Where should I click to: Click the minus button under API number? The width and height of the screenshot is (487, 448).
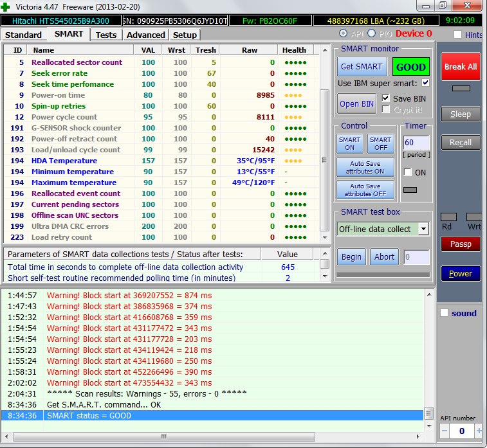[x=445, y=430]
